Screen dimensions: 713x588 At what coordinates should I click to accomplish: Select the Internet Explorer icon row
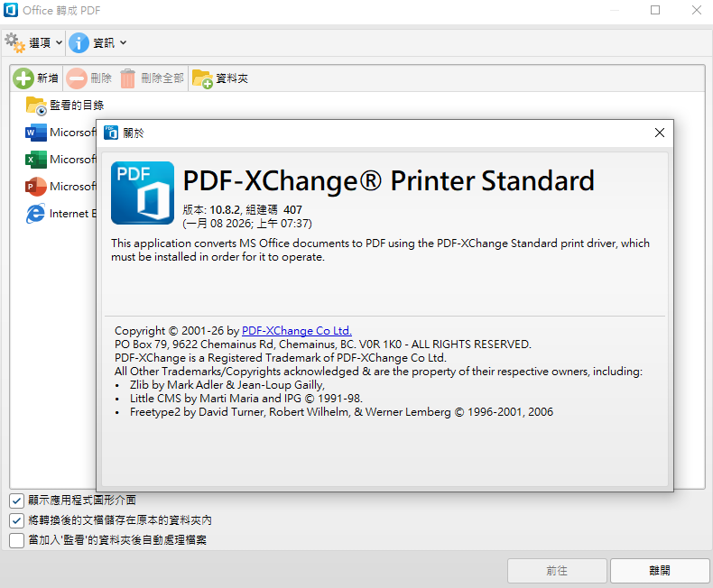[60, 214]
